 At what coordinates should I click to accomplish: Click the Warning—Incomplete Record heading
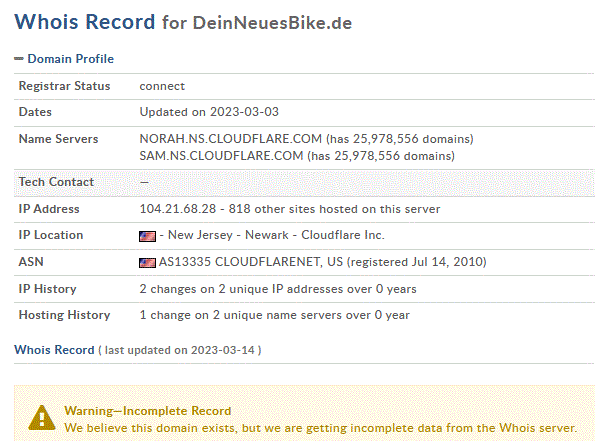pos(147,411)
